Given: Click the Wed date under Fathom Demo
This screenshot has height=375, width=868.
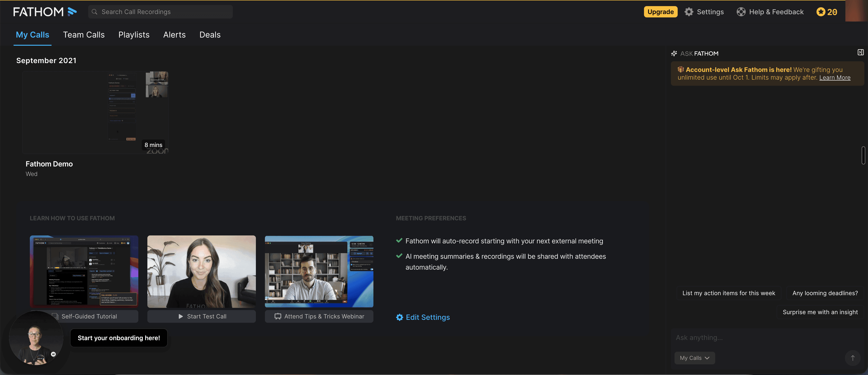Looking at the screenshot, I should coord(31,174).
